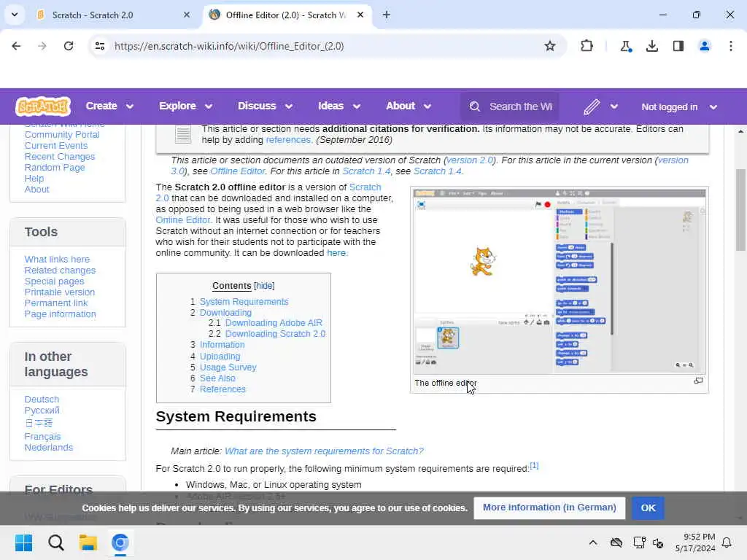Open the dropdown arrow beside the pencil icon
Viewport: 747px width, 560px height.
coord(614,106)
